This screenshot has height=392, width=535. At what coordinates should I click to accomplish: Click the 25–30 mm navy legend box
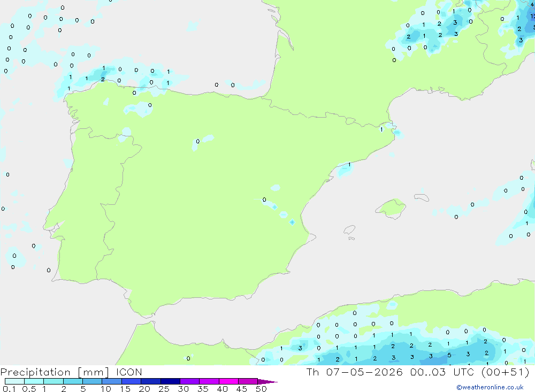pyautogui.click(x=170, y=381)
